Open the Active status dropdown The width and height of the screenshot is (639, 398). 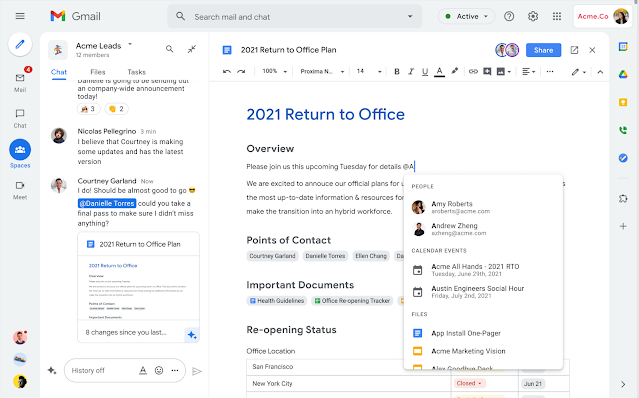[467, 16]
